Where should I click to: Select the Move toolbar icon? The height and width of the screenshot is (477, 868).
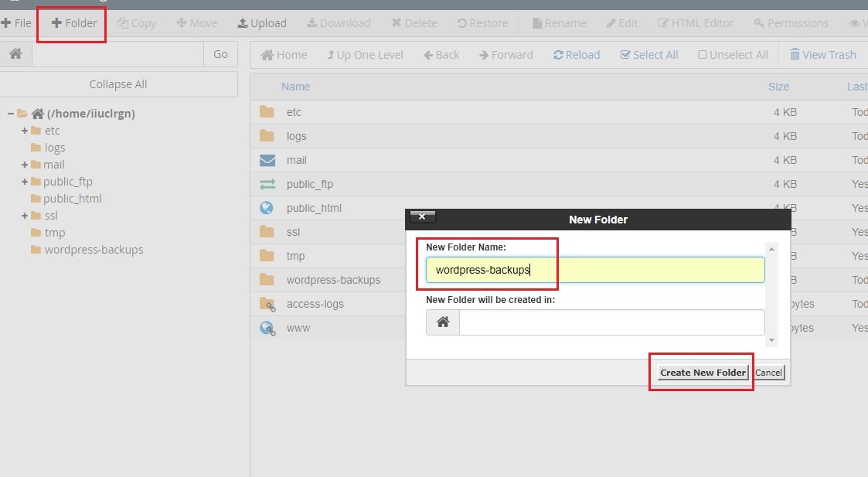tap(197, 22)
